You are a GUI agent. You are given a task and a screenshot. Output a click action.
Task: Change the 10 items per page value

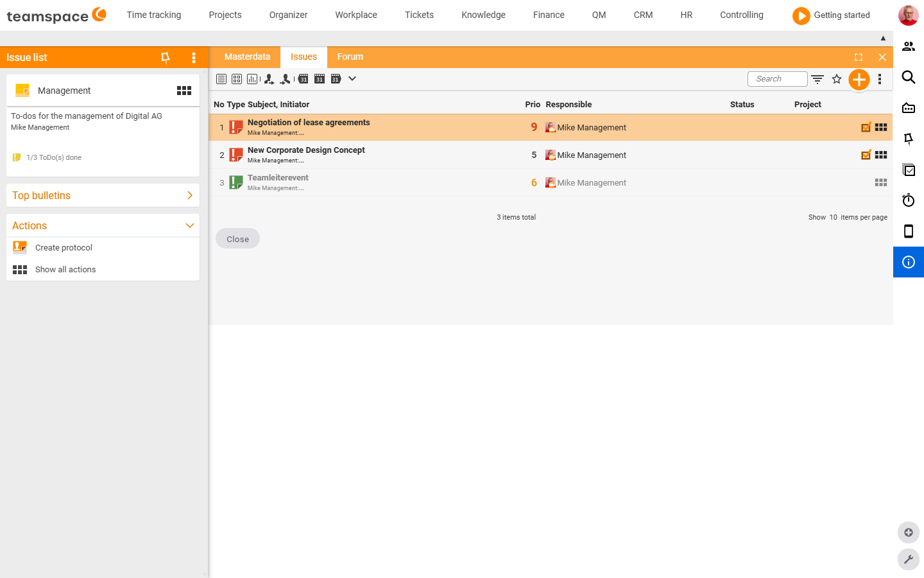click(833, 217)
